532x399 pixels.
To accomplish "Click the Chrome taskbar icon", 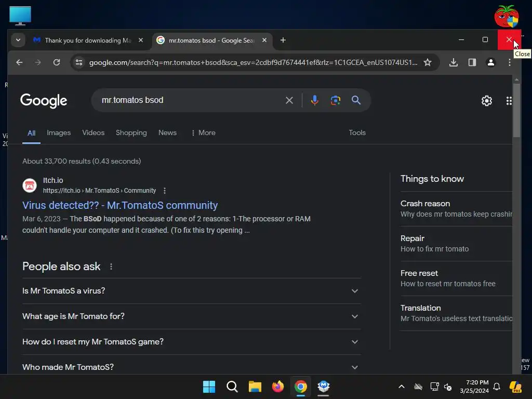I will tap(301, 387).
